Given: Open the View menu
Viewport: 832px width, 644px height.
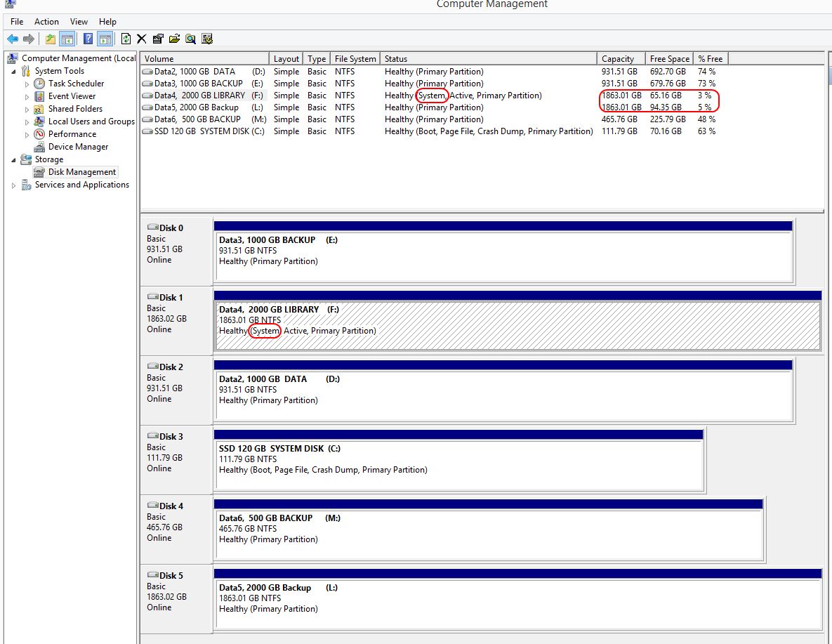Looking at the screenshot, I should point(79,22).
